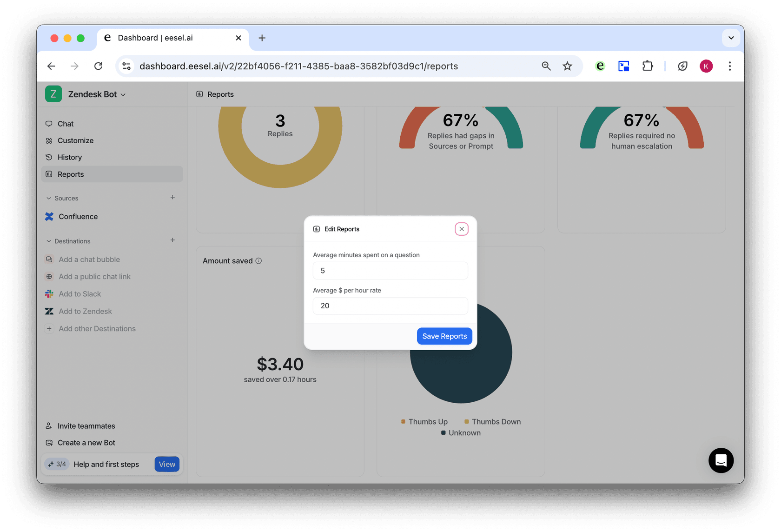Add a new source with plus icon
Image resolution: width=781 pixels, height=532 pixels.
(x=172, y=198)
